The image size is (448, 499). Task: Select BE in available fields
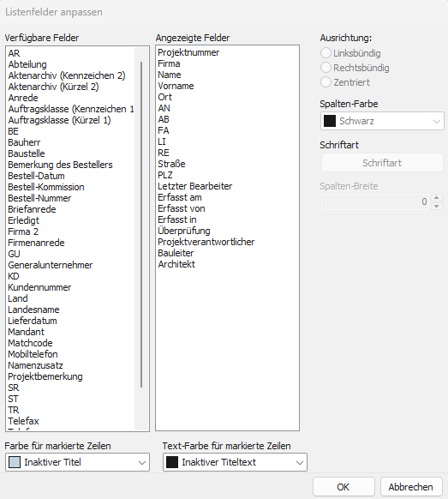tap(14, 131)
